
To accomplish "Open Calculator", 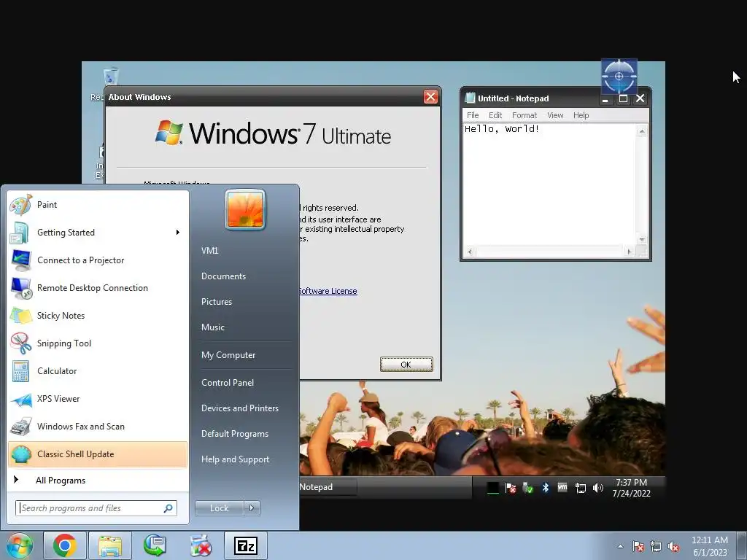I will tap(98, 371).
